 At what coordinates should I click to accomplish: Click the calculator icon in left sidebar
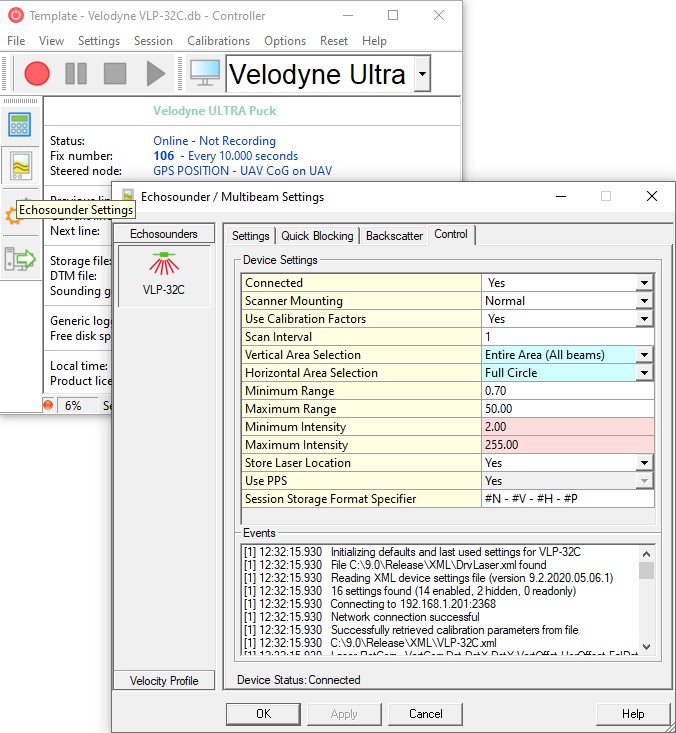coord(20,124)
